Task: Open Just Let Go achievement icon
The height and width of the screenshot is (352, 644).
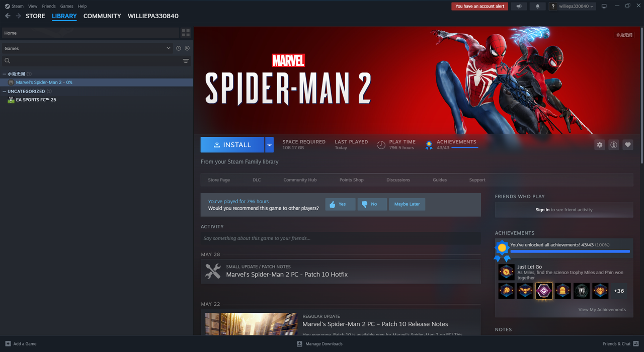Action: [507, 273]
